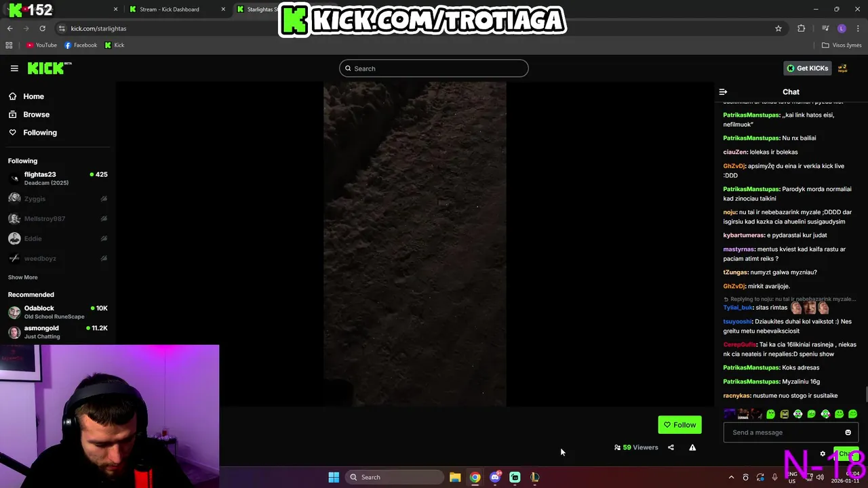Screen dimensions: 868x488
Task: Open Discord from taskbar
Action: [x=495, y=477]
